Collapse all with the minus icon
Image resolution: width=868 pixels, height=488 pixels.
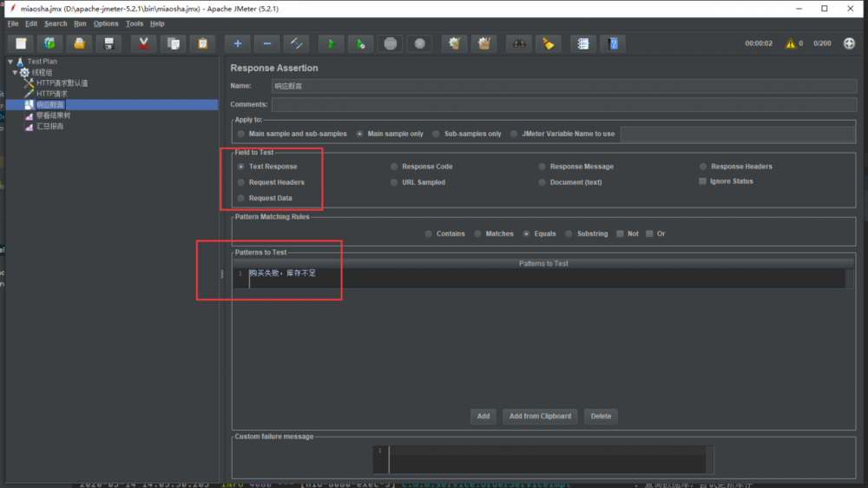pyautogui.click(x=266, y=43)
